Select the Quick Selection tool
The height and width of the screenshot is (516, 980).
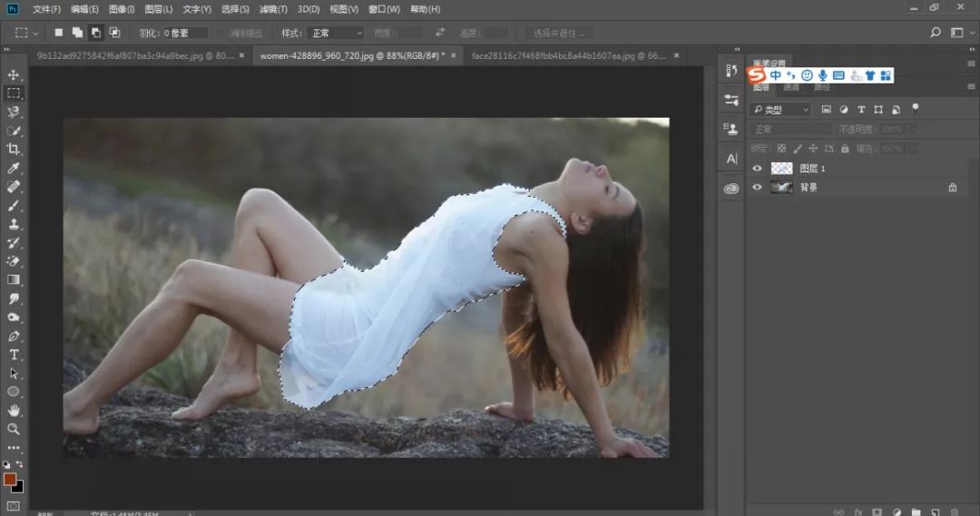[13, 131]
